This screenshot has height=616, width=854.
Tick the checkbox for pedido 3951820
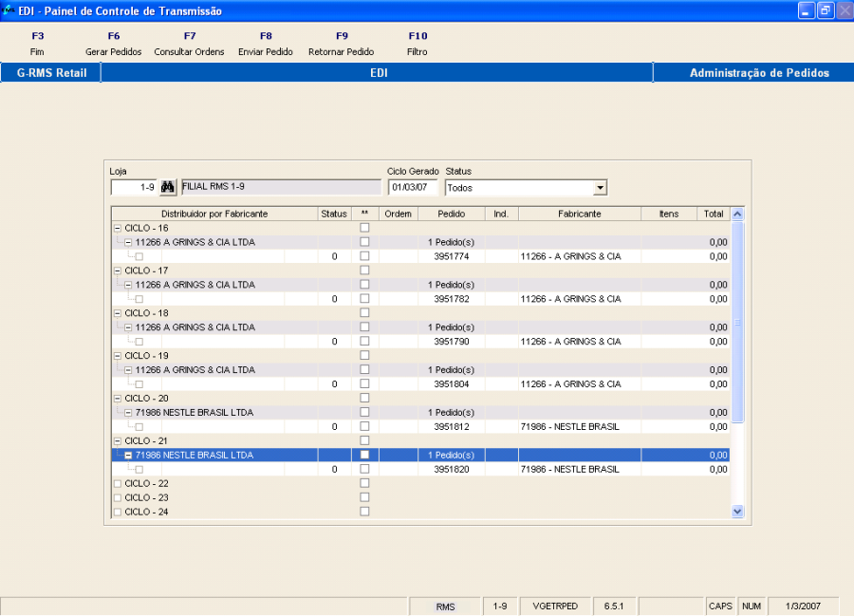click(365, 469)
